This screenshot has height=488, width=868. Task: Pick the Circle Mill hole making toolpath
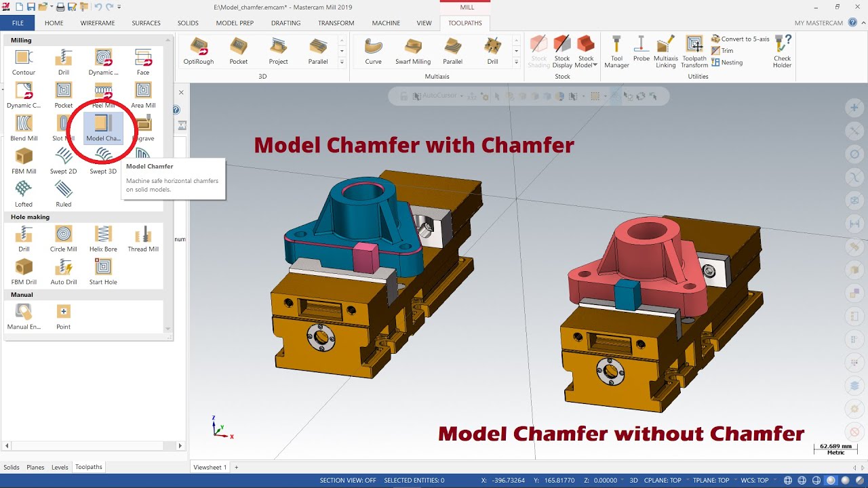63,239
